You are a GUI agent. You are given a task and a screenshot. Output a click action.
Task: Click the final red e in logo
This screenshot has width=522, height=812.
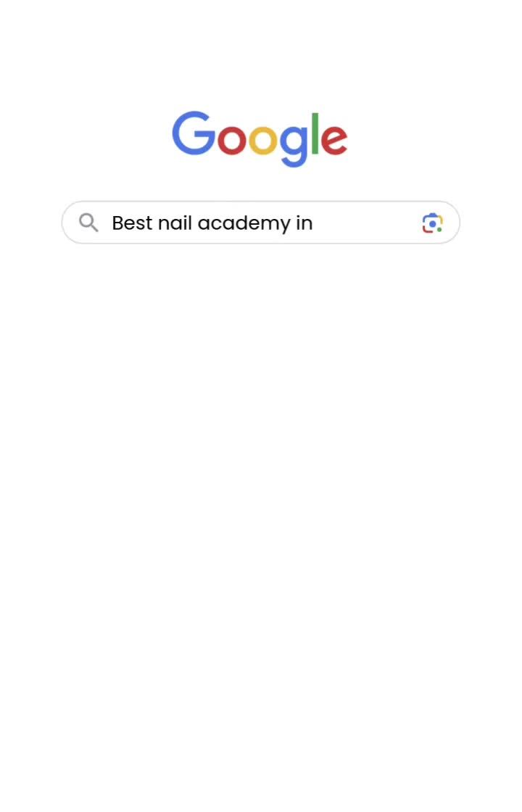coord(334,140)
